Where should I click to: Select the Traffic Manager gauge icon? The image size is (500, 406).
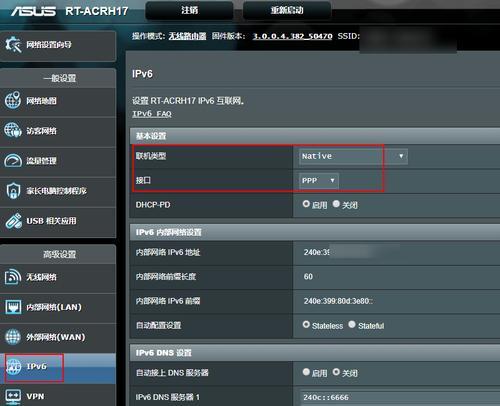click(13, 161)
